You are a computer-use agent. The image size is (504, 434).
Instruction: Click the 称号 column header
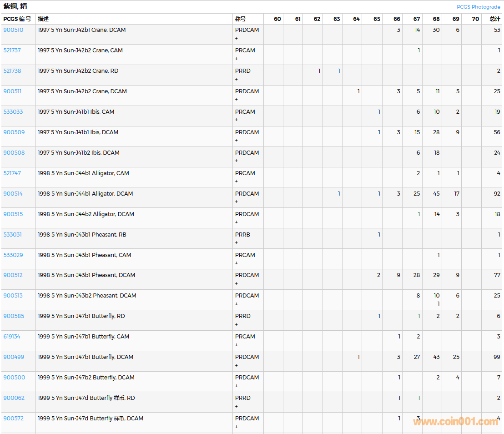[240, 19]
